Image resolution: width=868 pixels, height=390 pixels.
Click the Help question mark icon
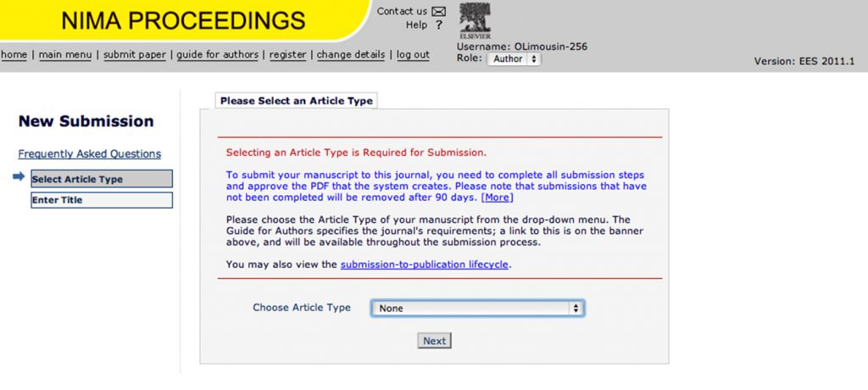(x=439, y=25)
